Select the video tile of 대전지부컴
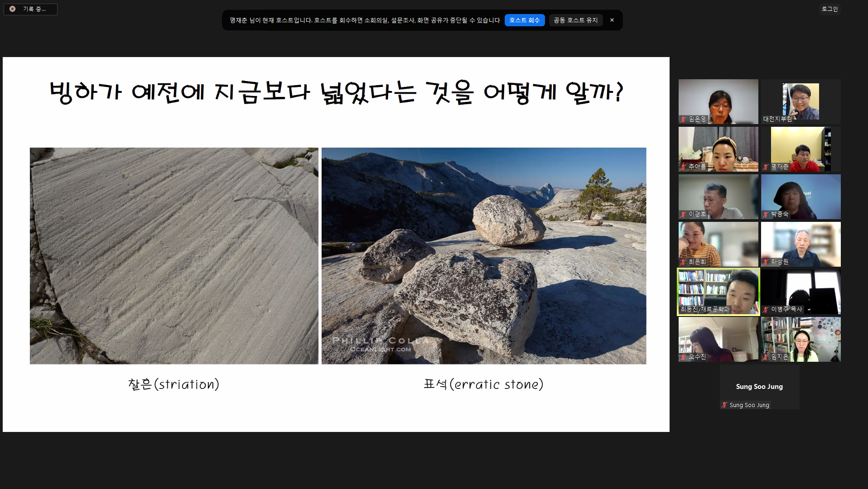The height and width of the screenshot is (489, 868). point(801,101)
